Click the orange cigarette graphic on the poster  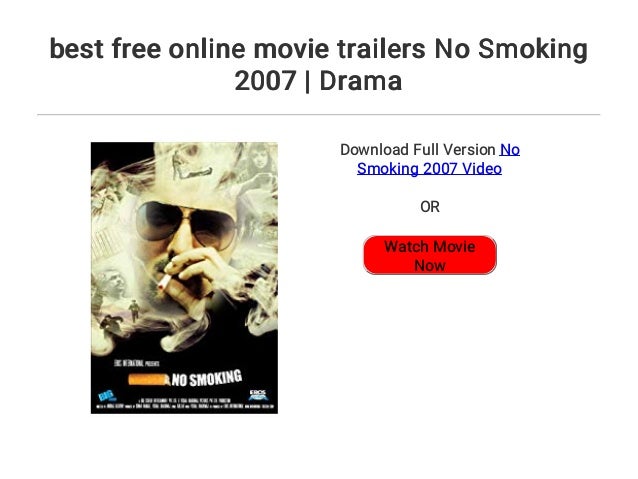(x=149, y=380)
